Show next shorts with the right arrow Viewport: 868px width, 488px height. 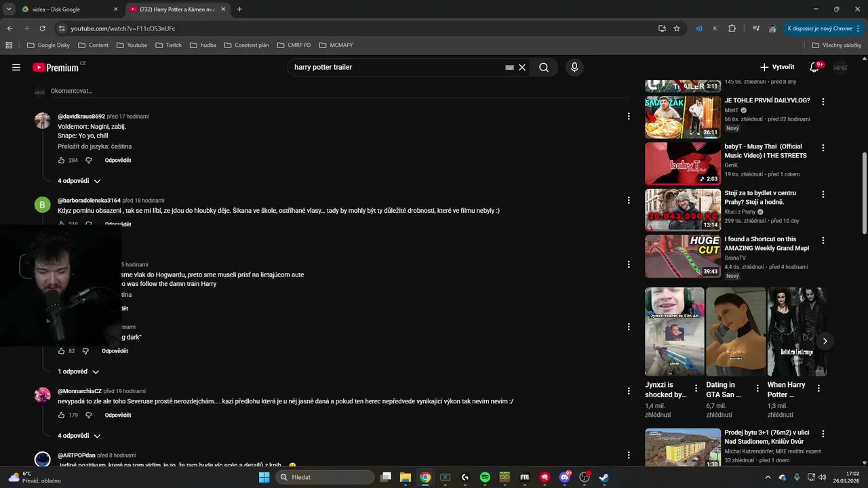click(x=825, y=341)
